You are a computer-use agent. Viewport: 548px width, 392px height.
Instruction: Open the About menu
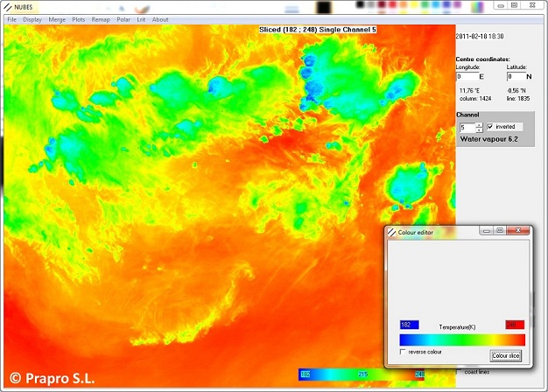click(160, 19)
